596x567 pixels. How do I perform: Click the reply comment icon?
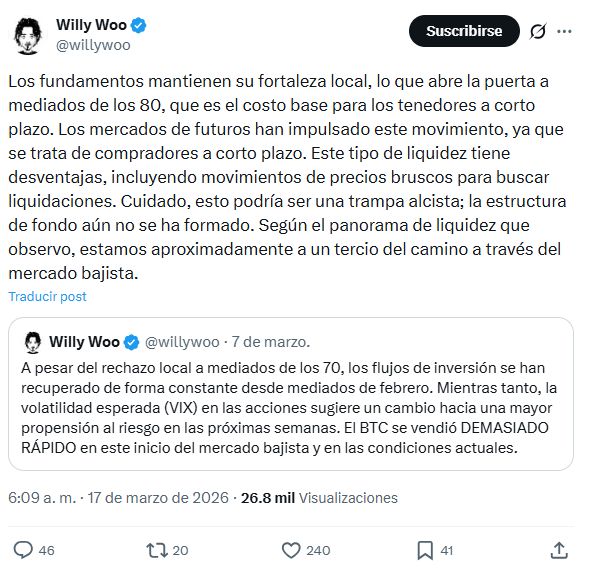click(23, 550)
